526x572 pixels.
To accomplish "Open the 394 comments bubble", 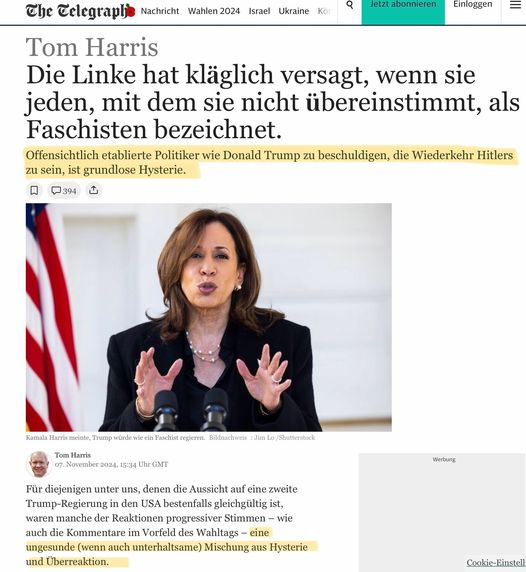I will tap(64, 190).
